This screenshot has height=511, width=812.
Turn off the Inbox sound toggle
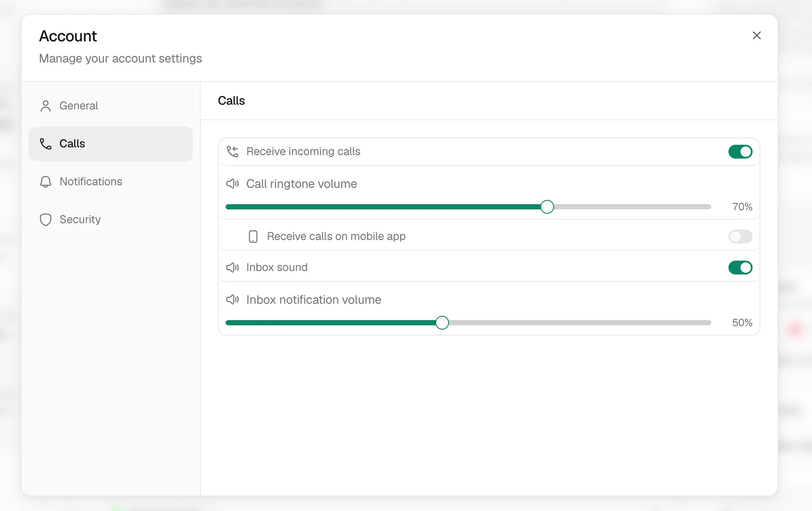[740, 267]
